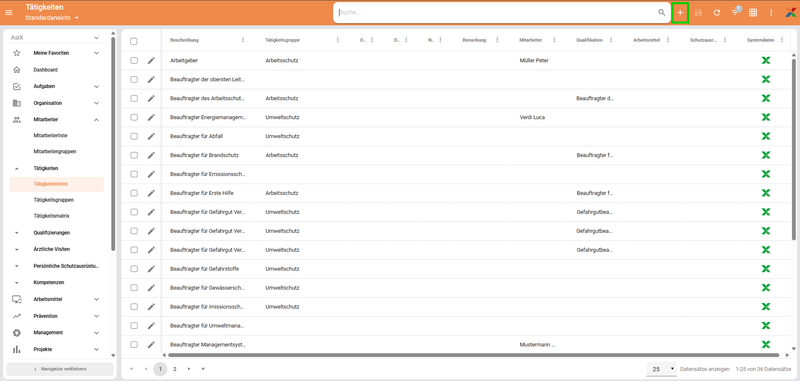Collapse the Mitarbeiter section
Image resolution: width=800 pixels, height=381 pixels.
coord(96,120)
